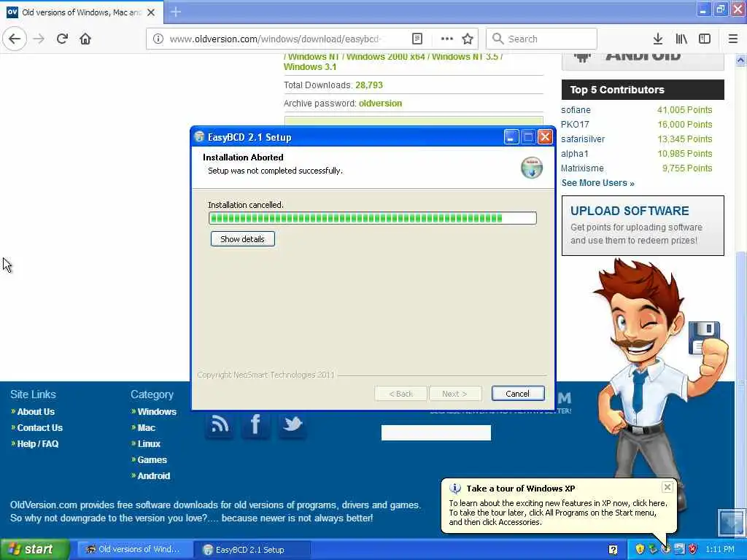This screenshot has width=747, height=560.
Task: Go back to previous page in Firefox
Action: pyautogui.click(x=15, y=39)
